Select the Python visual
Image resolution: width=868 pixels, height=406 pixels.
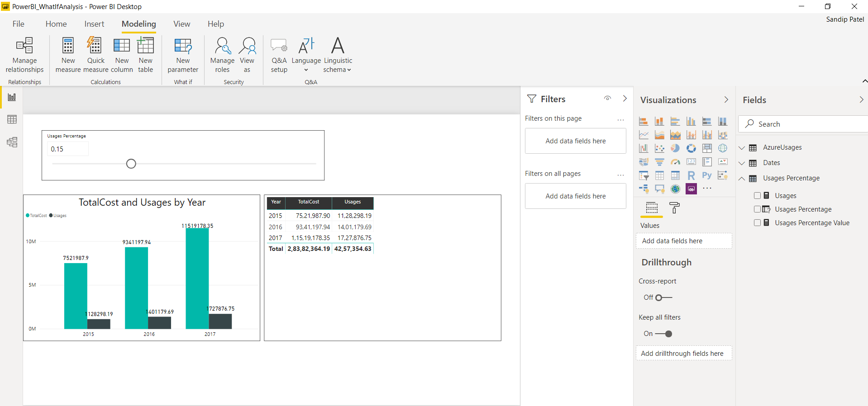pyautogui.click(x=707, y=175)
